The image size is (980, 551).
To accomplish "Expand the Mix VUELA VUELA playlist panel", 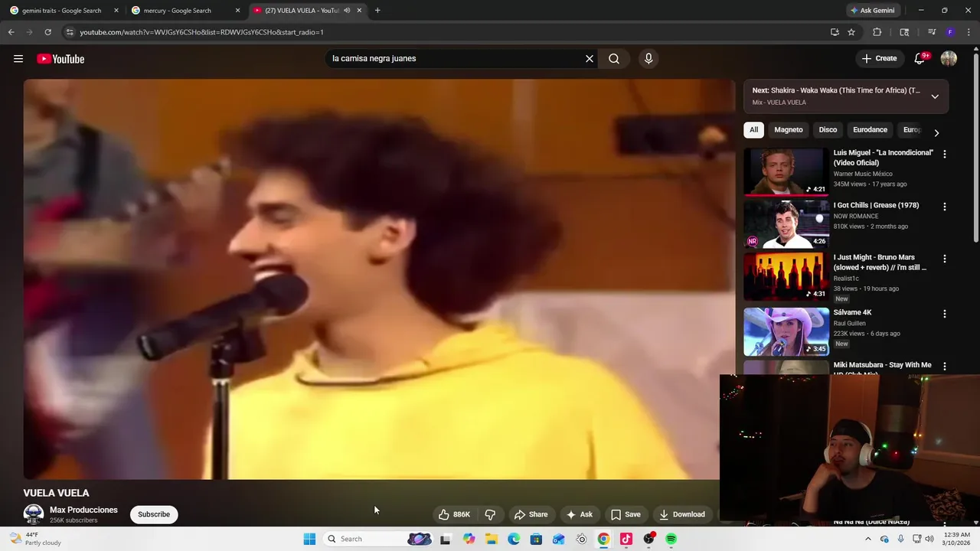I will click(x=935, y=96).
